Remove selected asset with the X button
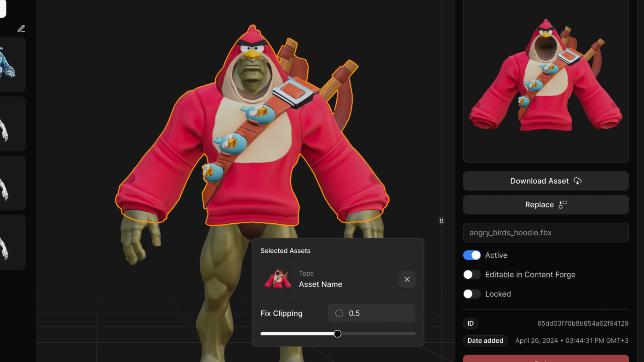Viewport: 644px width, 362px height. (x=407, y=279)
